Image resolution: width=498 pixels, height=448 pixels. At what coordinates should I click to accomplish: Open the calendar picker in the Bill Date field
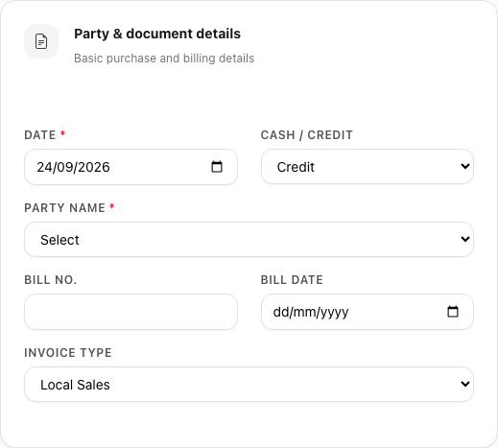click(x=452, y=312)
